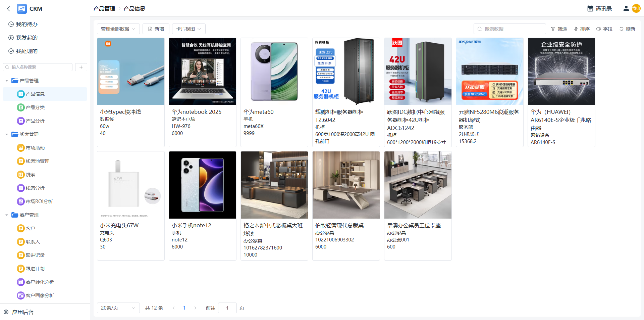Collapse the 客户管理 folder
The width and height of the screenshot is (644, 320).
click(7, 215)
